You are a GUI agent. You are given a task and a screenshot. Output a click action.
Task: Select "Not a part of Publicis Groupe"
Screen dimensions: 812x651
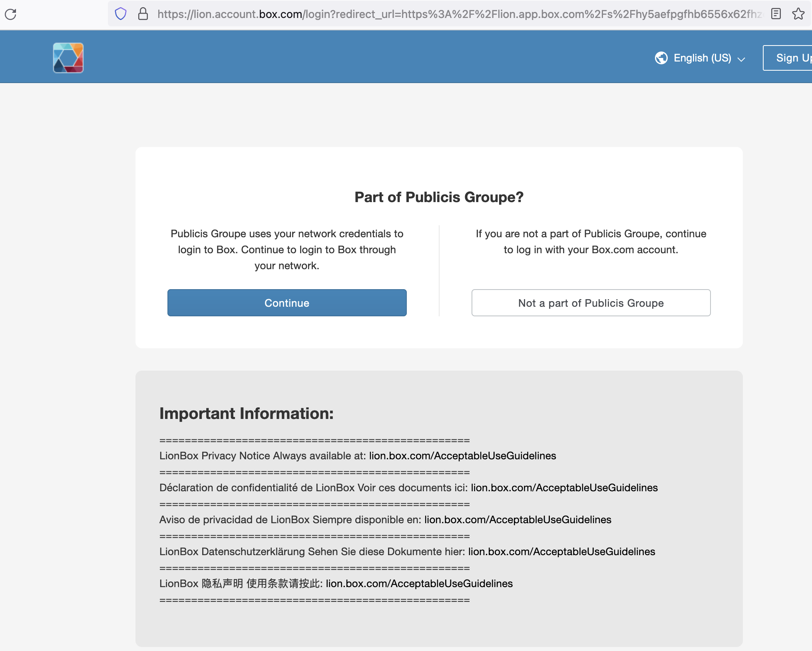click(591, 303)
